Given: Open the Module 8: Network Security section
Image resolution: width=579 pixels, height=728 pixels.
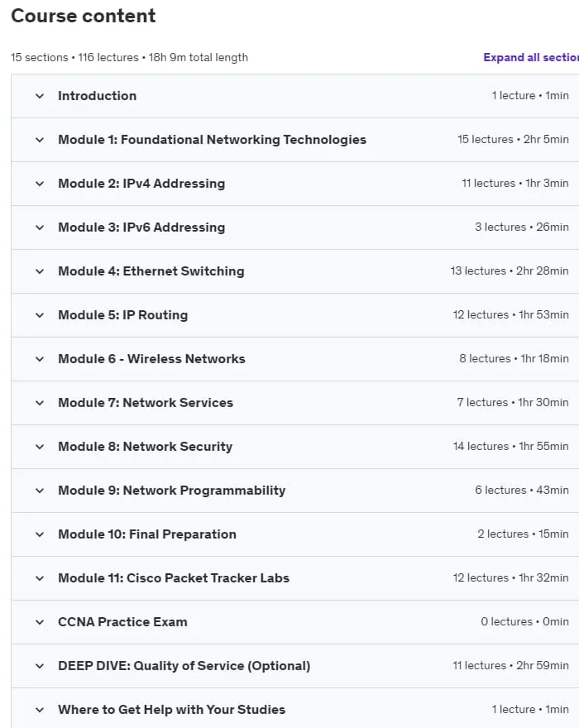Looking at the screenshot, I should pos(294,447).
